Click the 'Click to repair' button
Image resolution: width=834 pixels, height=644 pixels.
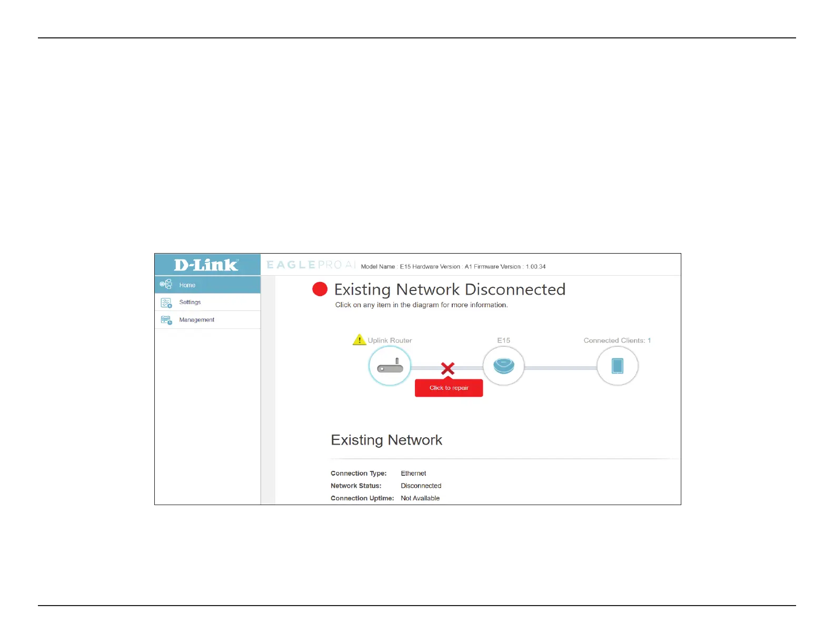click(x=449, y=388)
